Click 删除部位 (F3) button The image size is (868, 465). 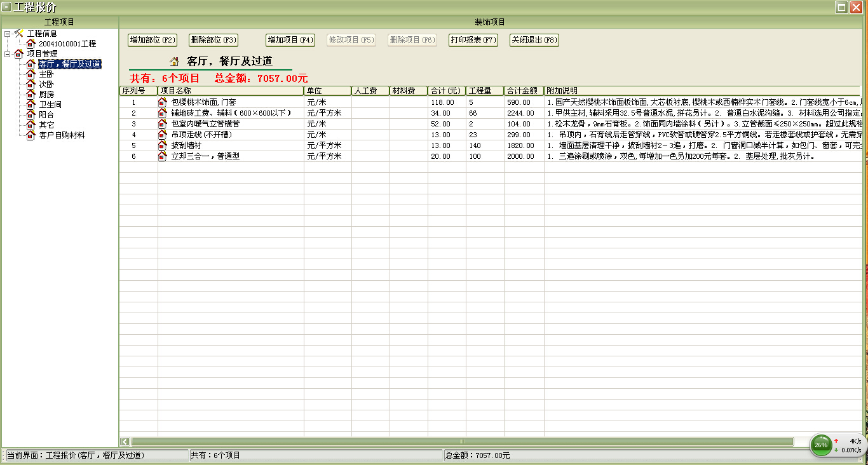pyautogui.click(x=214, y=40)
